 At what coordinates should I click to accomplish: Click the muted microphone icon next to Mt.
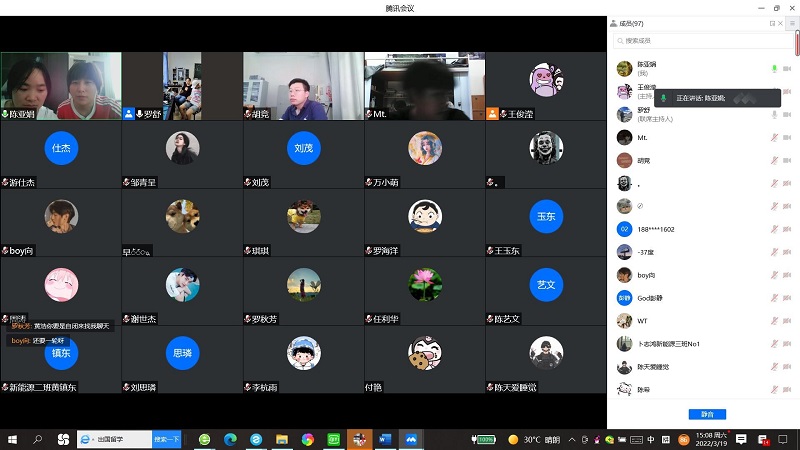tap(774, 137)
